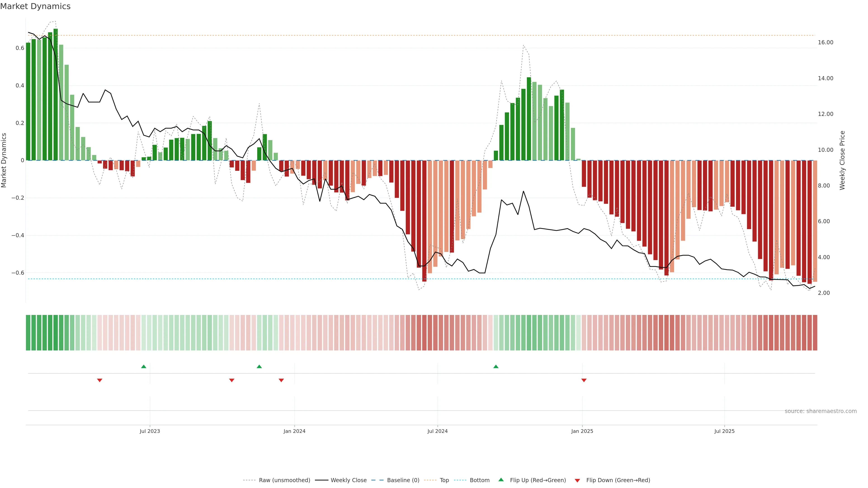Click the Flip Up marker after Jul 2024
868x488 pixels.
tap(496, 366)
